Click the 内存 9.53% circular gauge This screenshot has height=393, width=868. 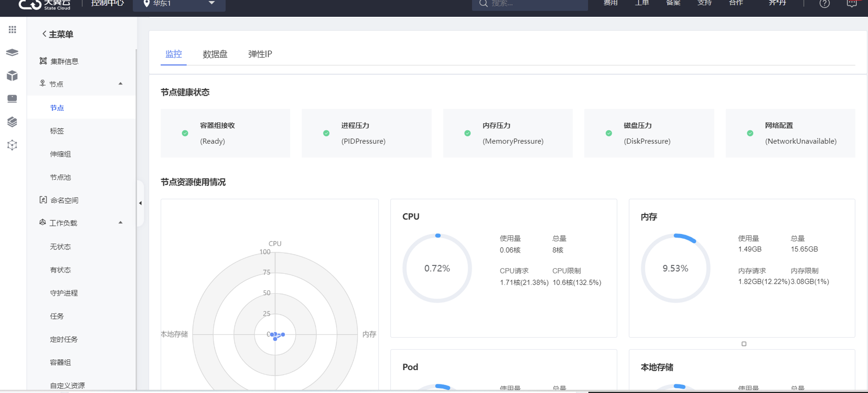click(675, 268)
